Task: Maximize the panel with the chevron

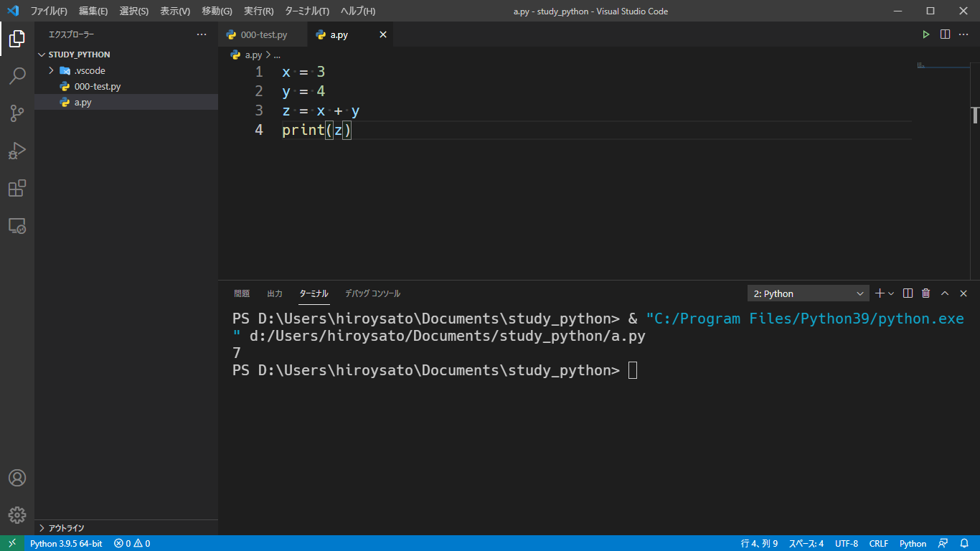Action: (x=945, y=293)
